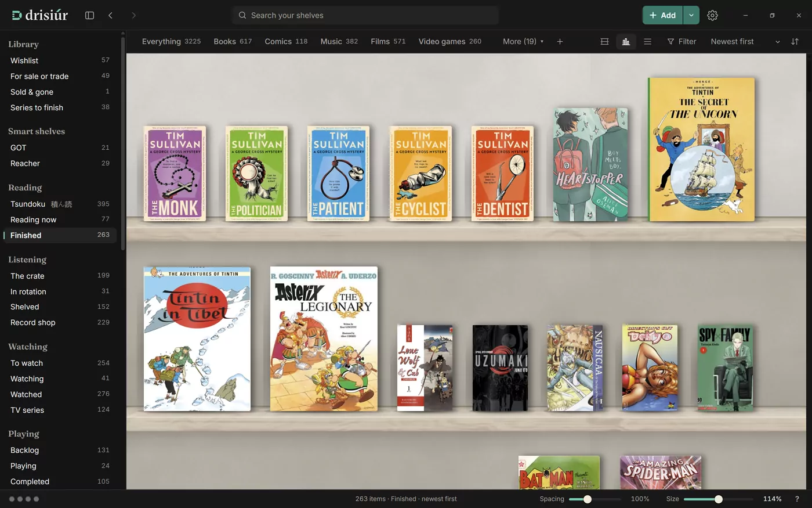This screenshot has height=508, width=812.
Task: Go forward with the right arrow
Action: [x=133, y=15]
